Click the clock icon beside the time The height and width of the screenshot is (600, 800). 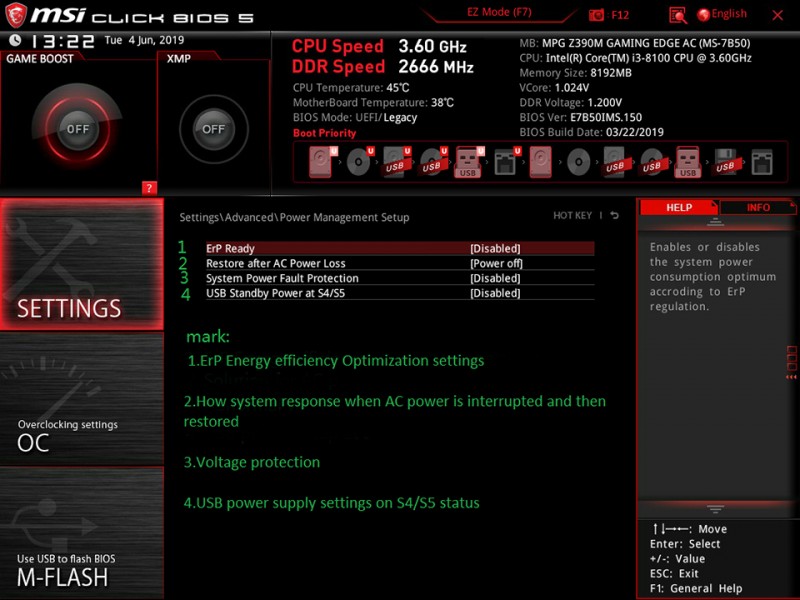15,40
